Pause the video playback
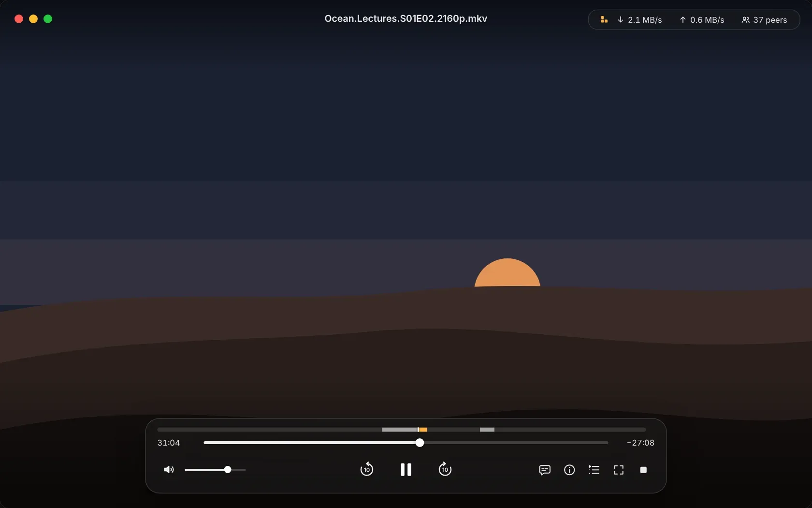Viewport: 812px width, 508px height. [x=406, y=470]
